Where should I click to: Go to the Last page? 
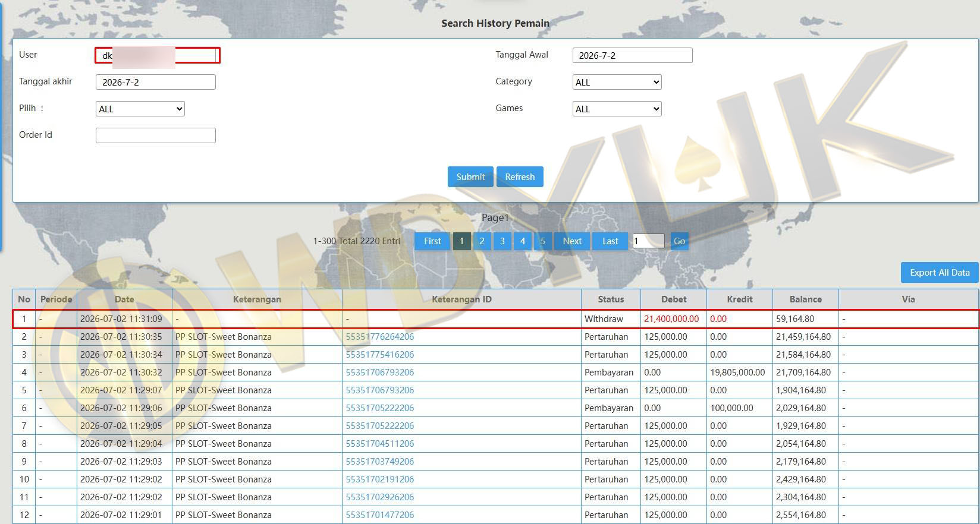click(610, 241)
